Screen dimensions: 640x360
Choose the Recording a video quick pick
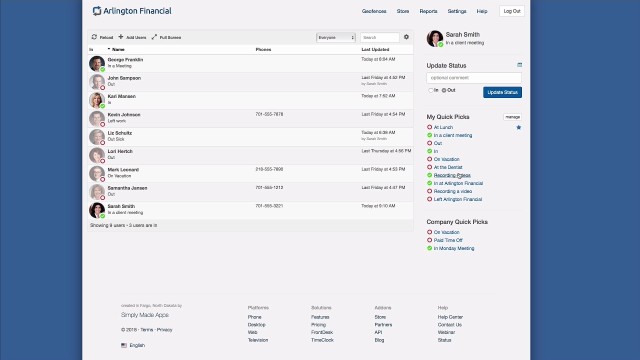(453, 191)
